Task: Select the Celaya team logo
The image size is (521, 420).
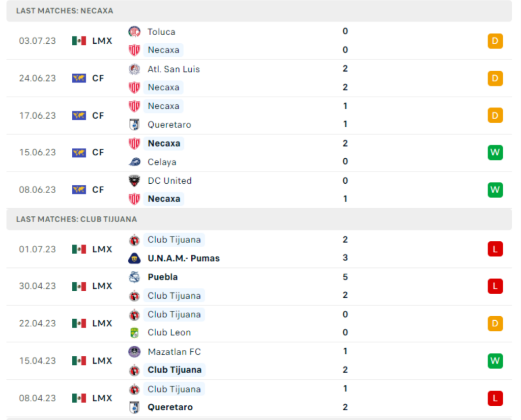Action: (x=134, y=162)
